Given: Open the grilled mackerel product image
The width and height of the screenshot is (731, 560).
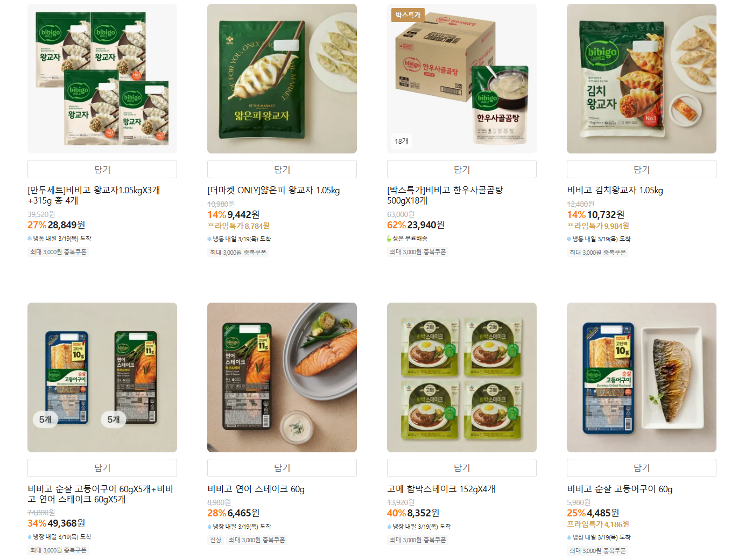Looking at the screenshot, I should [642, 377].
